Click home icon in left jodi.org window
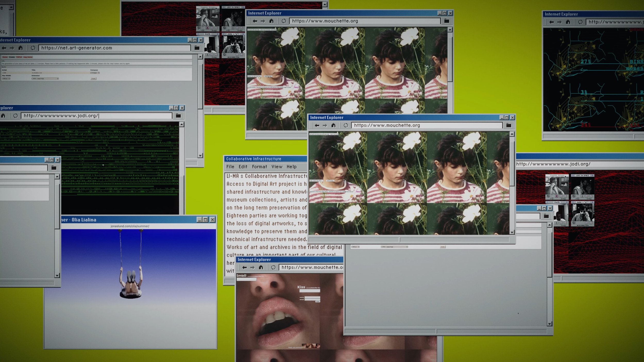 click(3, 116)
